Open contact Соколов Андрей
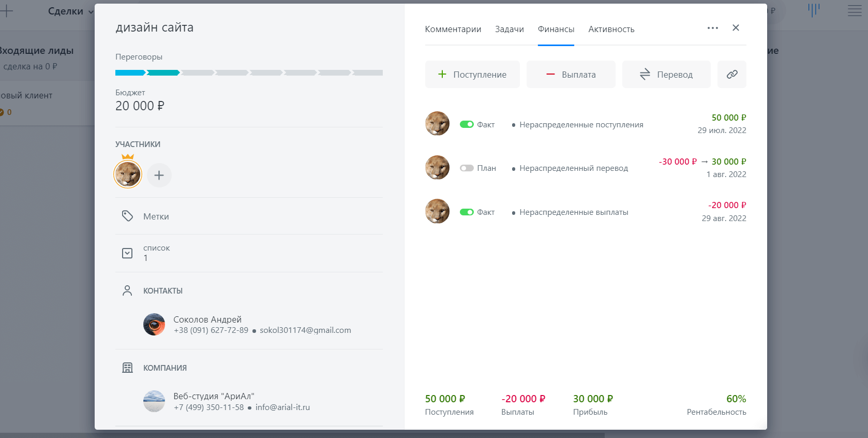Screen dimensions: 868x438 [207, 319]
